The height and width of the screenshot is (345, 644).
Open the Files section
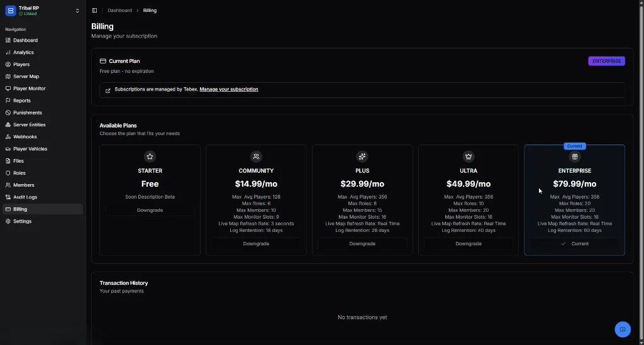43,161
